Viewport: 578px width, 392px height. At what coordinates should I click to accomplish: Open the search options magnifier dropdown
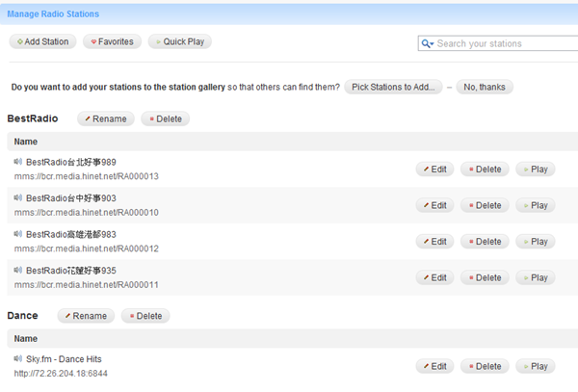428,43
